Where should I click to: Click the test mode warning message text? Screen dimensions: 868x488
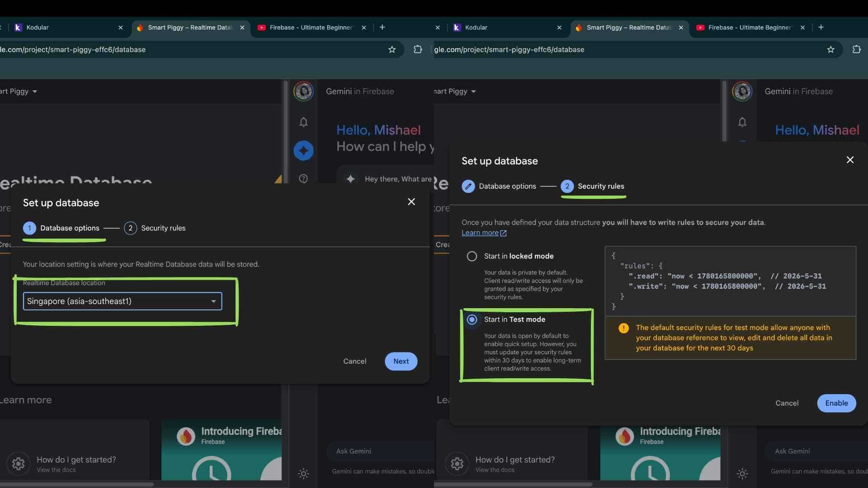tap(734, 338)
